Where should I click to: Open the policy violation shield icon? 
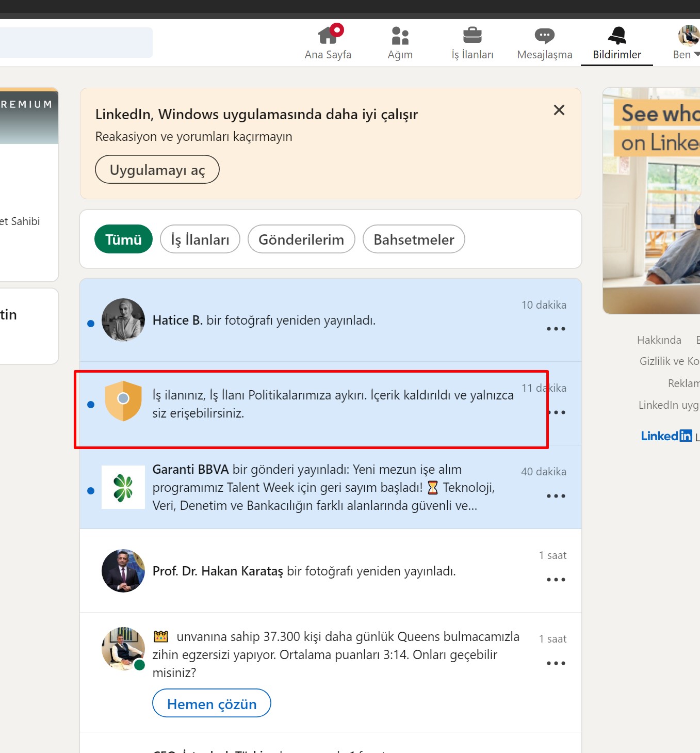[x=123, y=401]
